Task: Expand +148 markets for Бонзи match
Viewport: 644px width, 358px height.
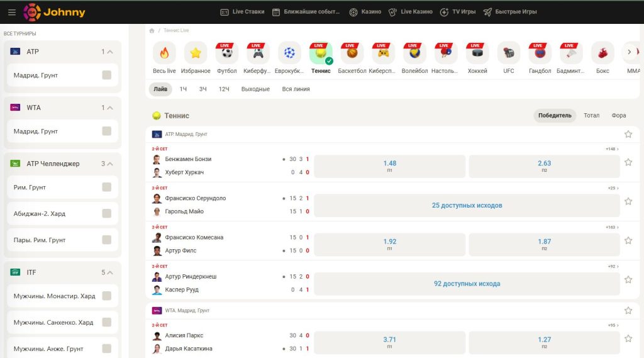Action: tap(612, 148)
